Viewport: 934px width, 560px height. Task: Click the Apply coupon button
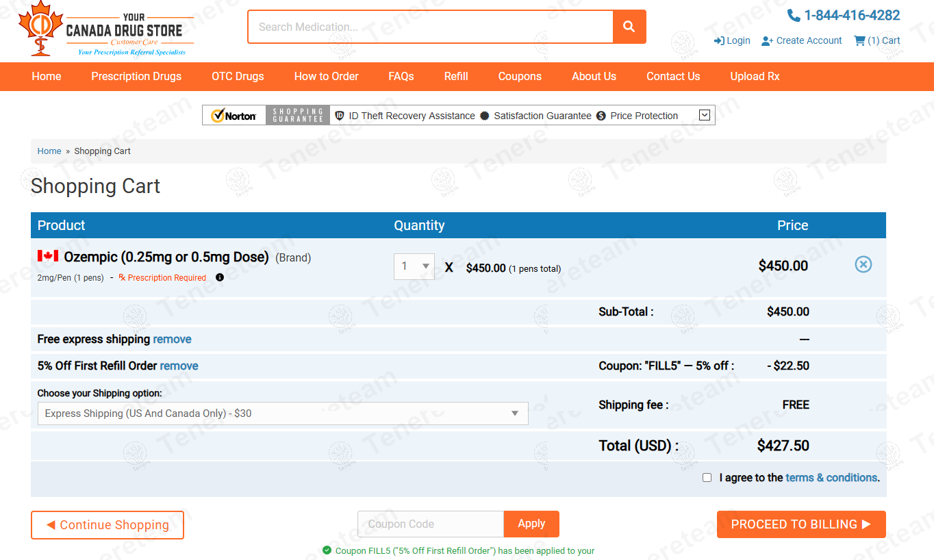click(x=531, y=524)
